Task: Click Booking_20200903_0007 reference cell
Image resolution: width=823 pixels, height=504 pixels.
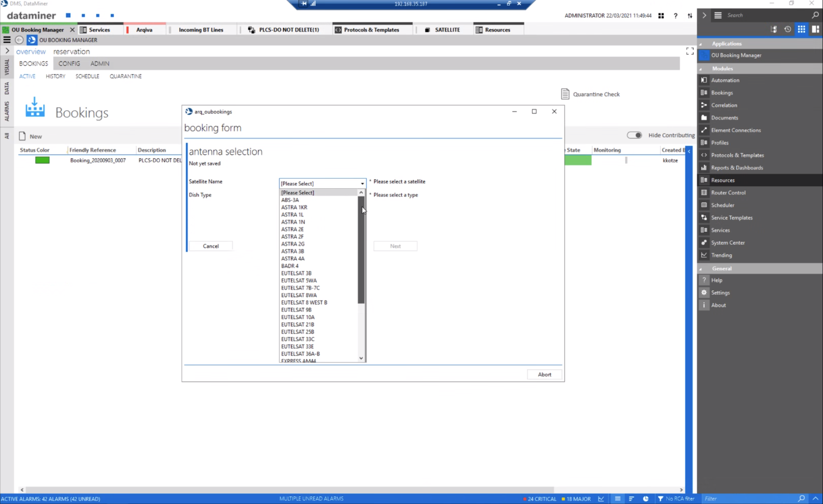Action: pyautogui.click(x=98, y=160)
